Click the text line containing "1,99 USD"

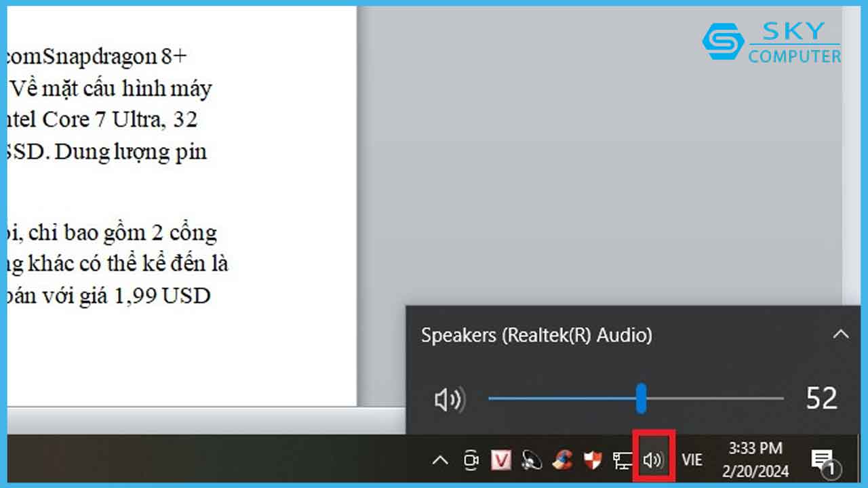(x=108, y=296)
